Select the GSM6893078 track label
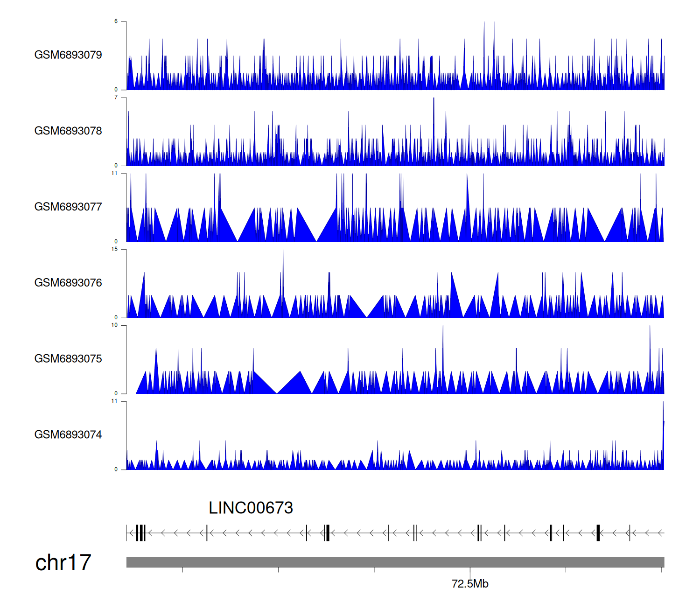This screenshot has width=700, height=616. (x=68, y=131)
